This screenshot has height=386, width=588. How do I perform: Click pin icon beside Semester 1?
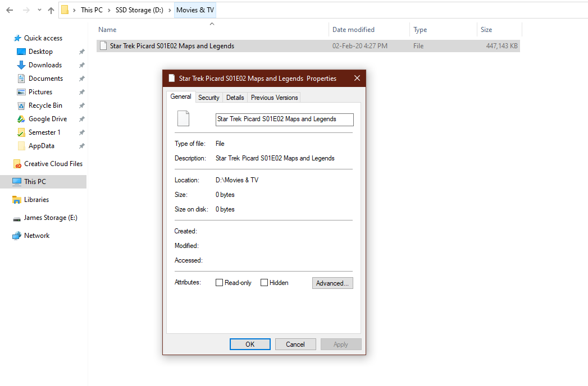point(81,132)
